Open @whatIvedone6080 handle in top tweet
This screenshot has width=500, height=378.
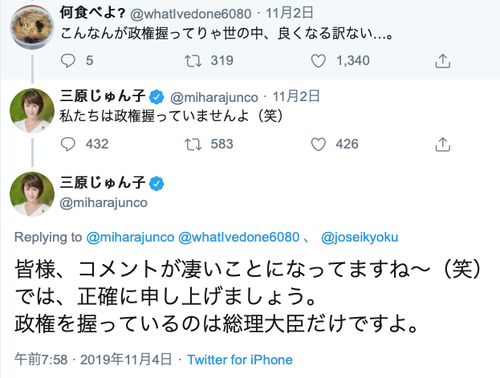(190, 14)
